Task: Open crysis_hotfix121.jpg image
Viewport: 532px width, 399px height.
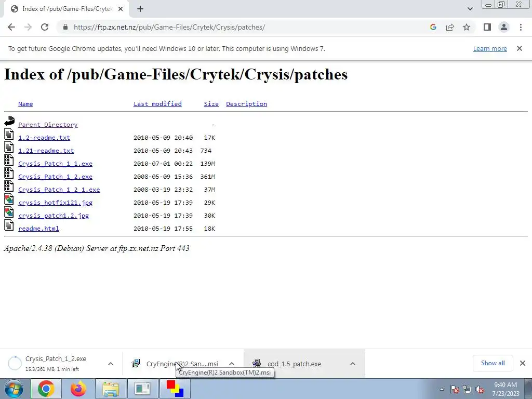Action: coord(55,203)
